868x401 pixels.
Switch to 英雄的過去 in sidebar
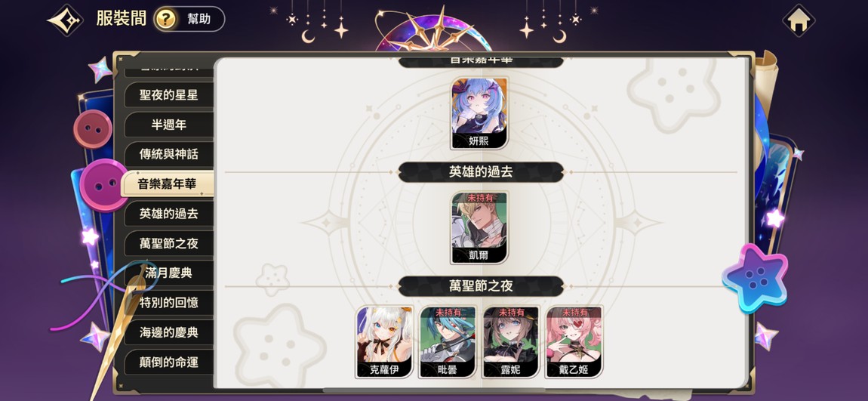(169, 214)
